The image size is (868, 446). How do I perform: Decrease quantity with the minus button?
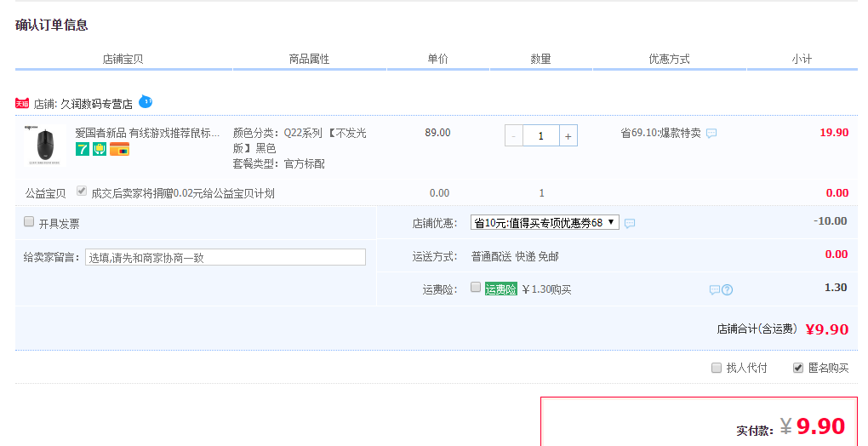[x=514, y=136]
